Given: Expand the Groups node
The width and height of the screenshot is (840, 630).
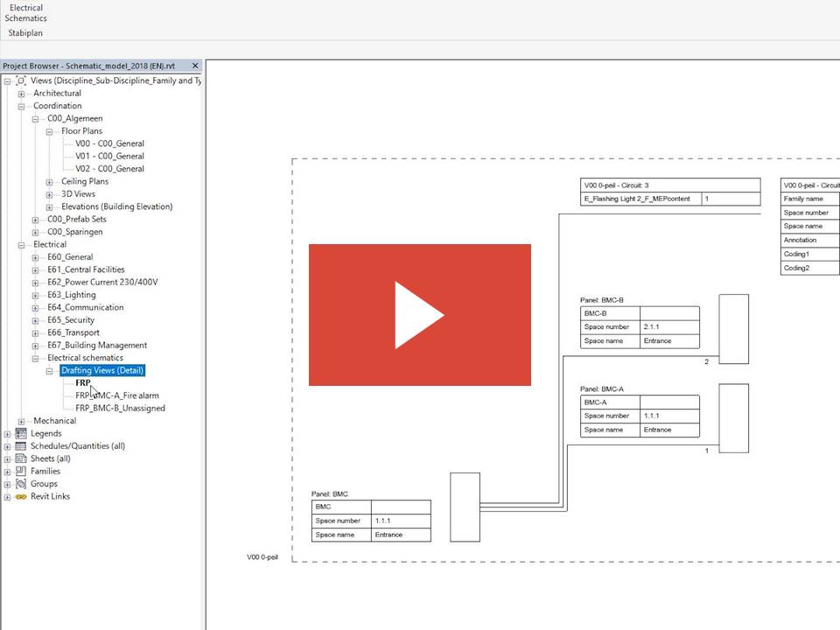Looking at the screenshot, I should (7, 484).
